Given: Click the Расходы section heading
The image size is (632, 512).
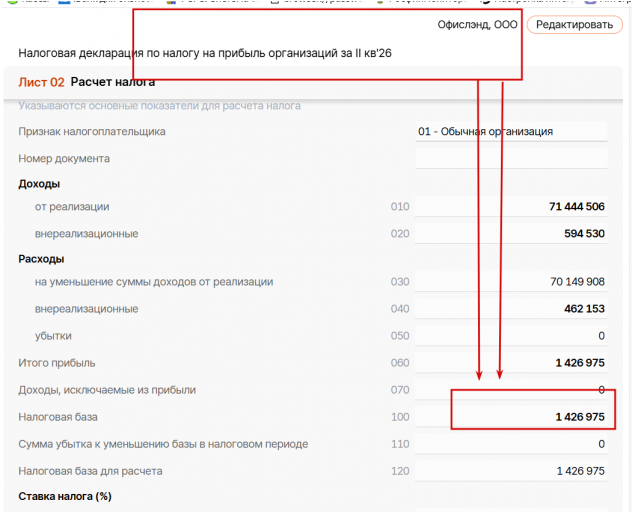Looking at the screenshot, I should (41, 259).
